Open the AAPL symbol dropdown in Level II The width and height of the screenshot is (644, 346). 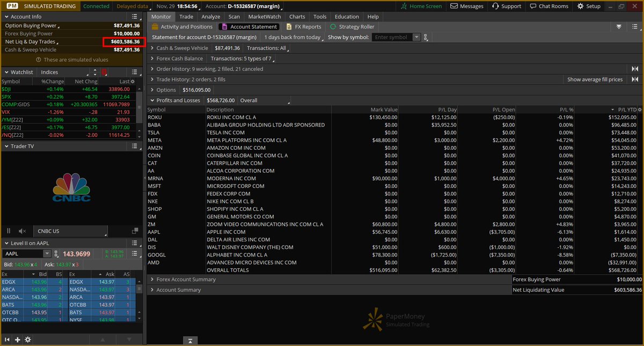(x=47, y=254)
